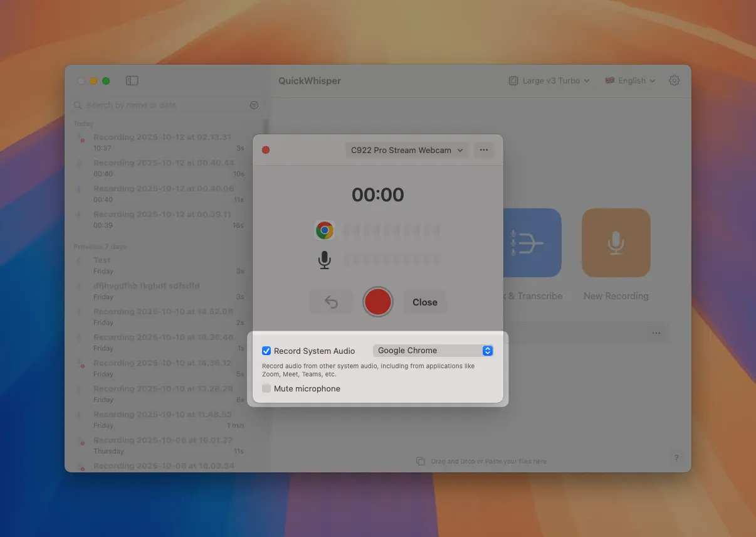756x537 pixels.
Task: Click the chip icon beside Large v3 Turbo
Action: (x=513, y=81)
